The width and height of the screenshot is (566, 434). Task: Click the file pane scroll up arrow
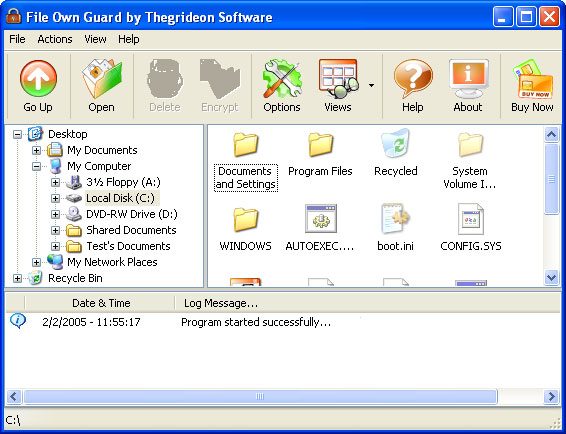coord(551,135)
